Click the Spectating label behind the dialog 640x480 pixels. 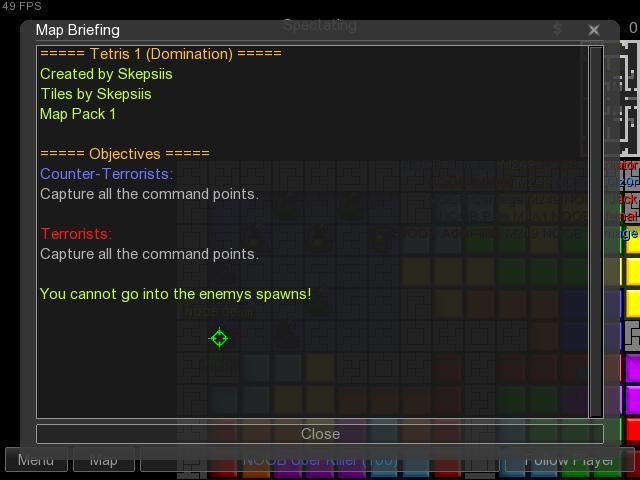coord(320,25)
